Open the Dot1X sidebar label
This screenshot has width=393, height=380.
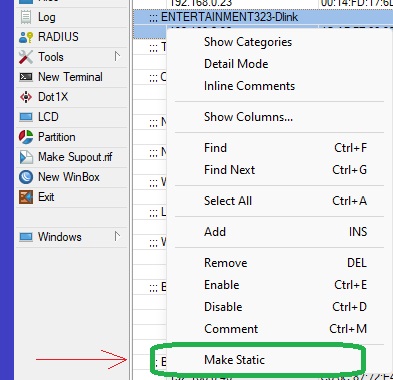[x=53, y=97]
